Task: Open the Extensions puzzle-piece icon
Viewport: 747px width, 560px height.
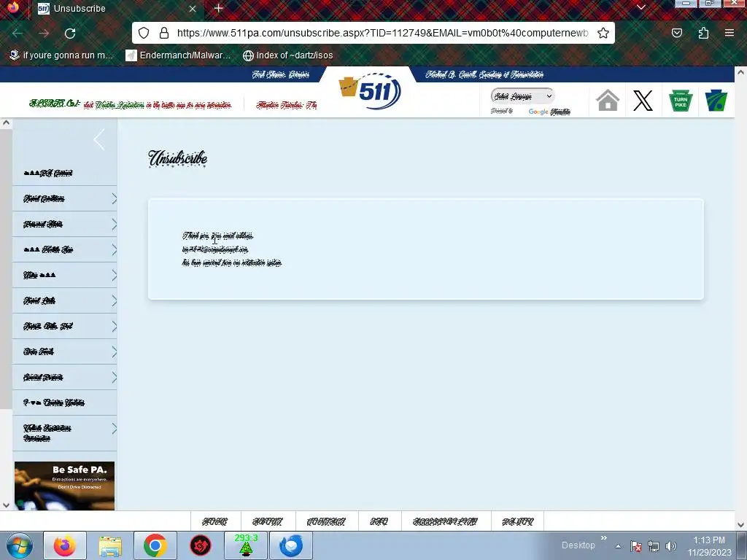Action: 703,33
